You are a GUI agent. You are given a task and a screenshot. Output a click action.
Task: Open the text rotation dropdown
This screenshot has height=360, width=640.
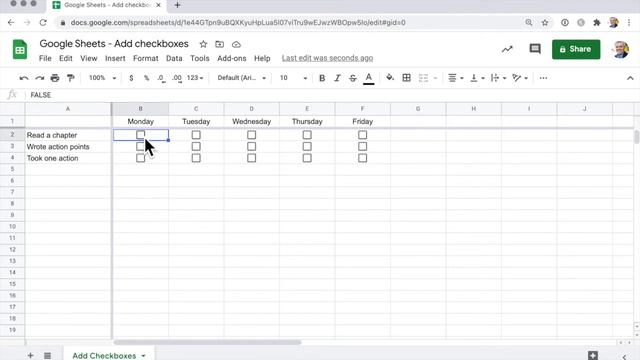(520, 78)
